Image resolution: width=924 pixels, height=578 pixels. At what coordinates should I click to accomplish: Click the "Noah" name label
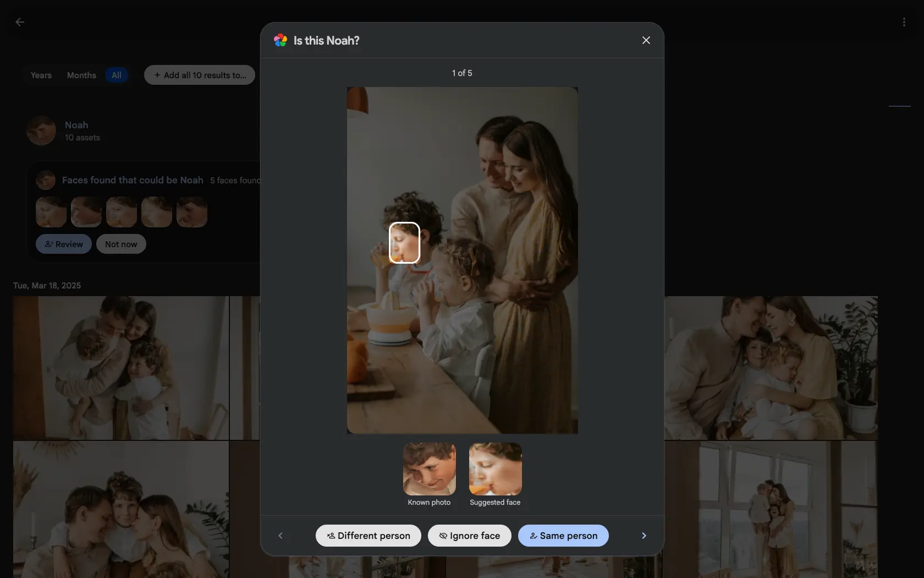pyautogui.click(x=76, y=125)
